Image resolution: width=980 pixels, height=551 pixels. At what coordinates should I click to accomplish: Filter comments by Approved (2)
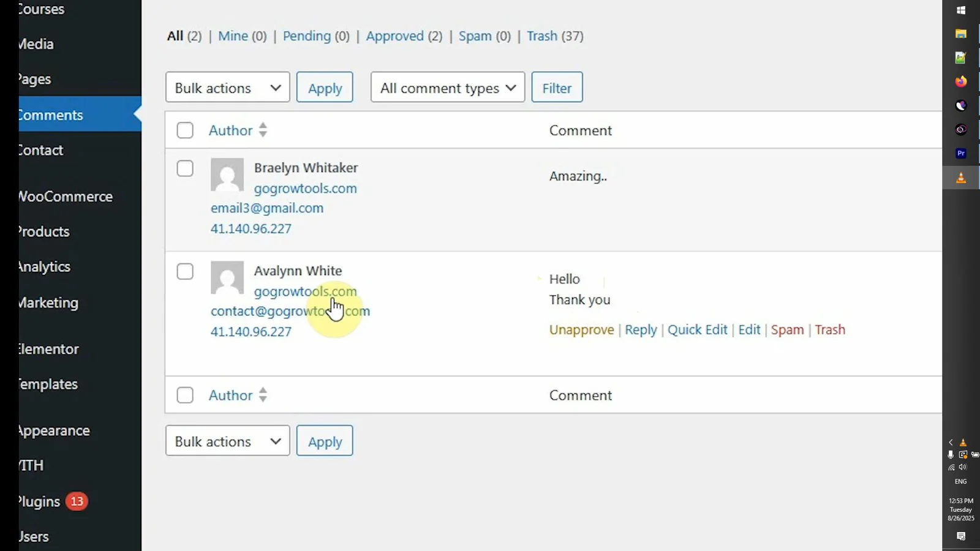tap(404, 36)
